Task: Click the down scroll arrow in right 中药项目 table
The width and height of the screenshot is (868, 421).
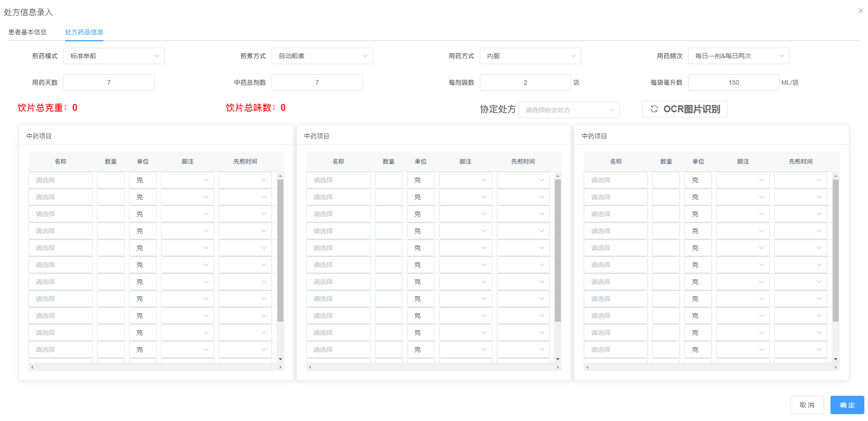Action: [835, 359]
